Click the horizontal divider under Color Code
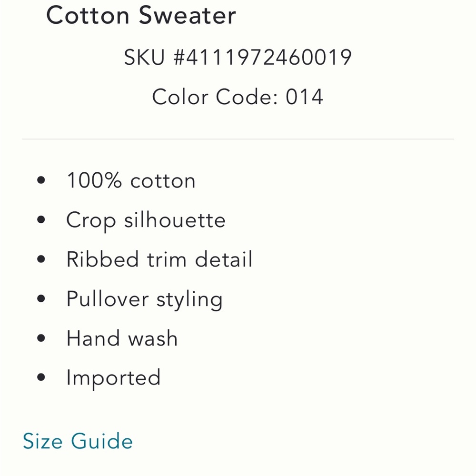This screenshot has width=476, height=476. [x=238, y=139]
